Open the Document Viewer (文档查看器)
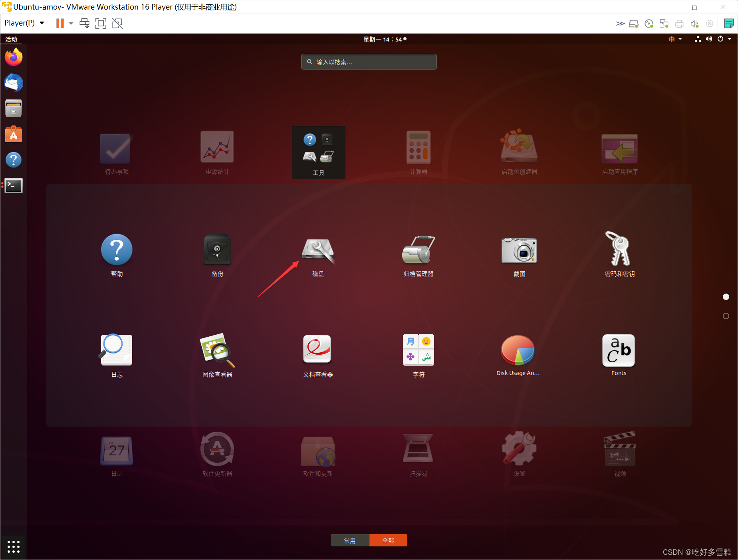Screen dimensions: 738x560 pos(318,355)
